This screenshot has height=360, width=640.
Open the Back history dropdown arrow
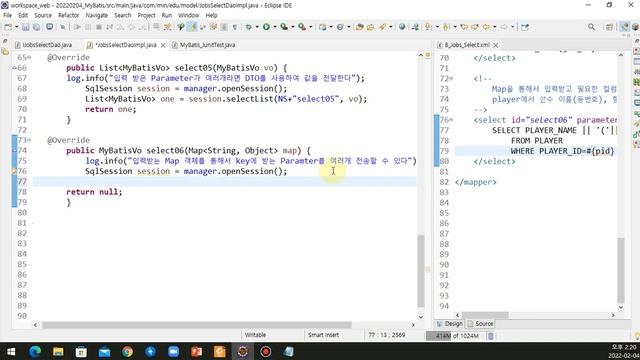[x=494, y=27]
